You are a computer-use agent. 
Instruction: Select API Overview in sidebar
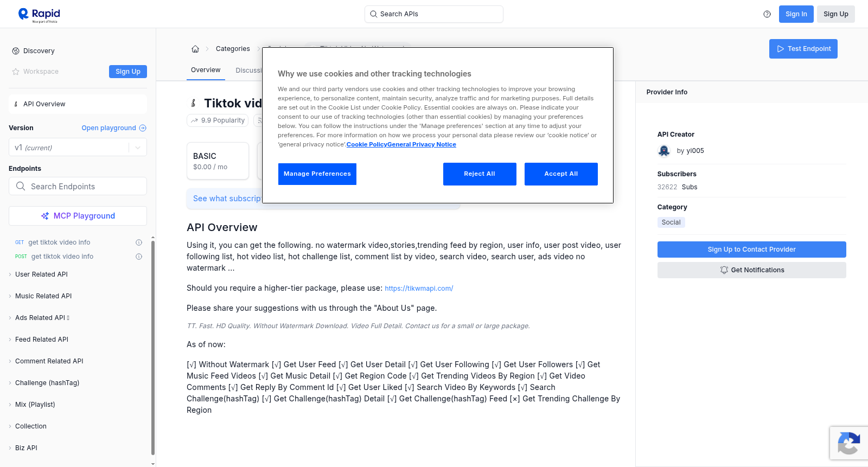point(78,104)
